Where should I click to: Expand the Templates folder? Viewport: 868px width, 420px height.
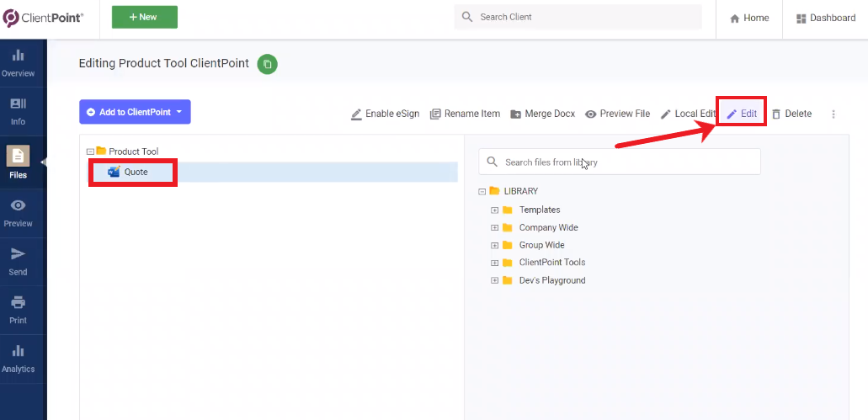(495, 210)
